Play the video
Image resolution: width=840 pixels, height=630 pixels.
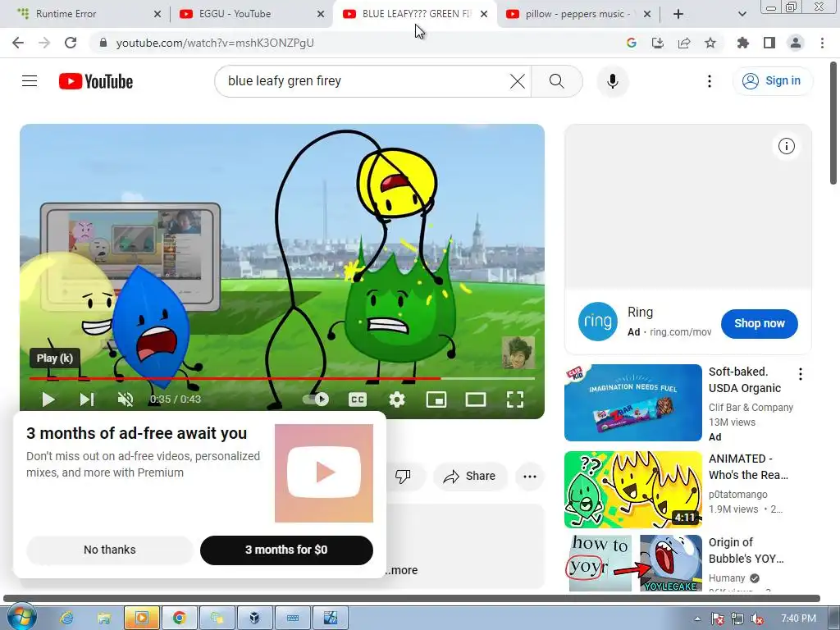coord(48,399)
